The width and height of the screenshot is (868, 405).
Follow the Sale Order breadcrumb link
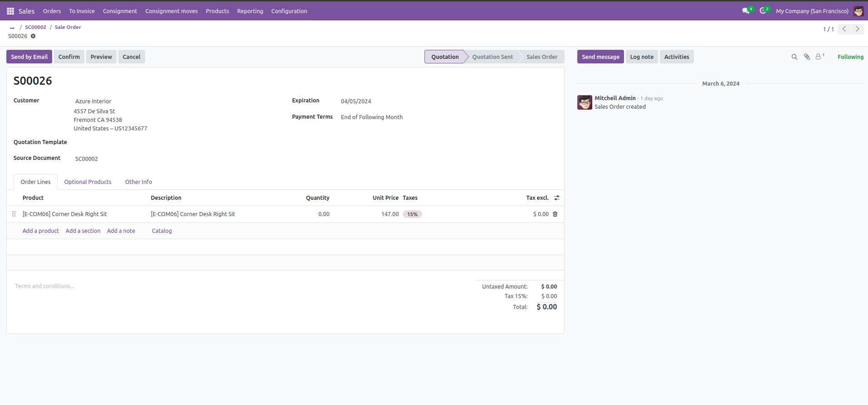point(68,27)
